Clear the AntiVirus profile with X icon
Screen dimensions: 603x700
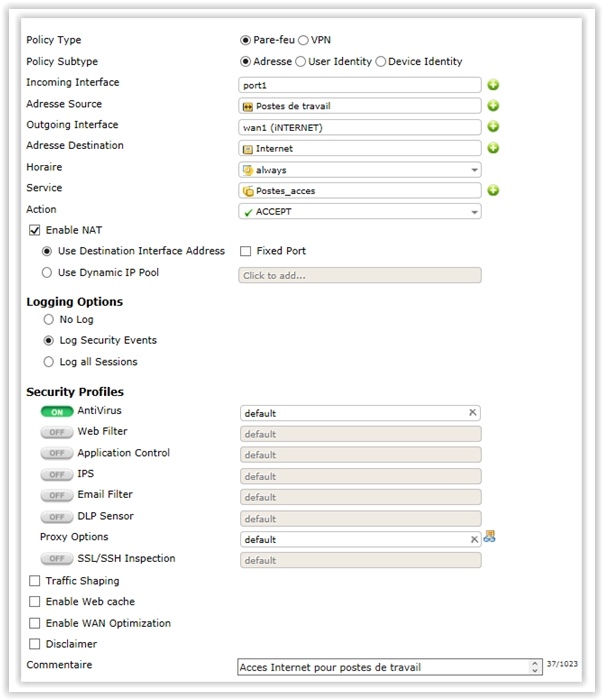[473, 413]
